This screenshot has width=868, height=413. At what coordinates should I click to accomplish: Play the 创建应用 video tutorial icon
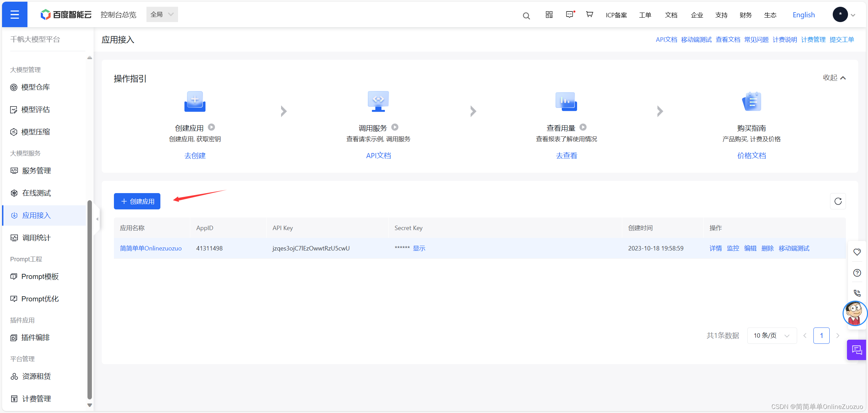212,127
